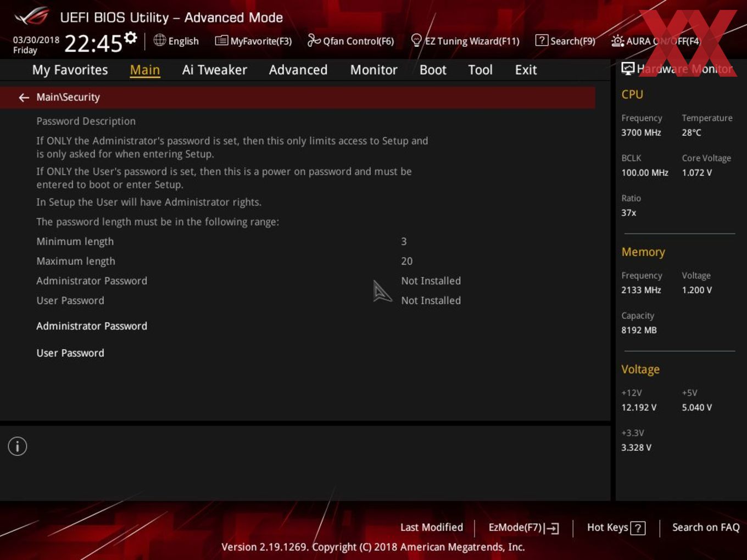Click Minimum length value 3
The width and height of the screenshot is (747, 560).
tap(404, 242)
